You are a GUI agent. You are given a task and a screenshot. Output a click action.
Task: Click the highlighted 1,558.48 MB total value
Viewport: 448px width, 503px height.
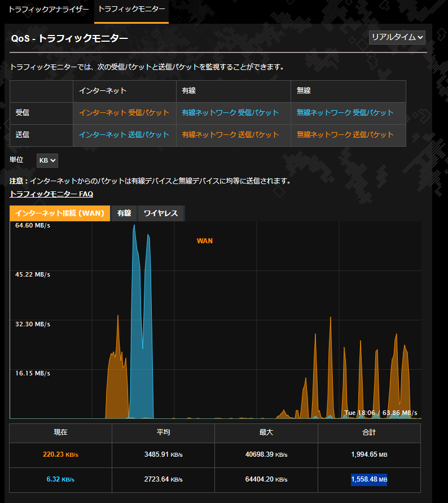pyautogui.click(x=369, y=480)
